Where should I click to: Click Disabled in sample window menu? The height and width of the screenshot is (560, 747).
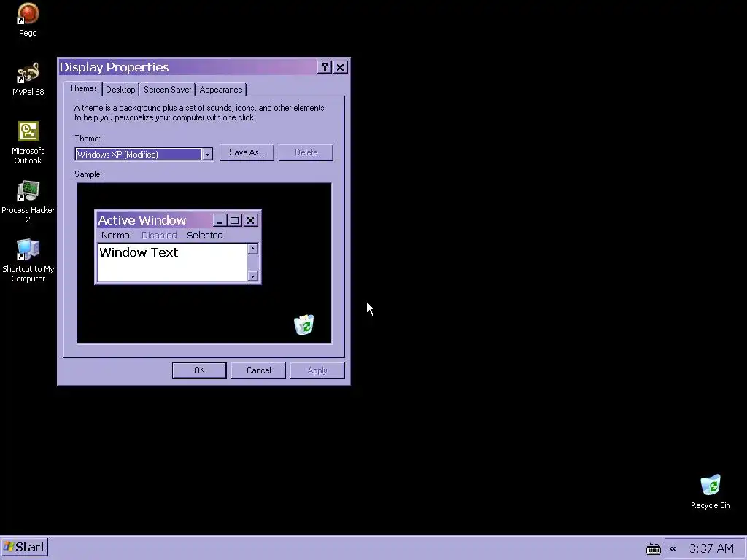(159, 236)
